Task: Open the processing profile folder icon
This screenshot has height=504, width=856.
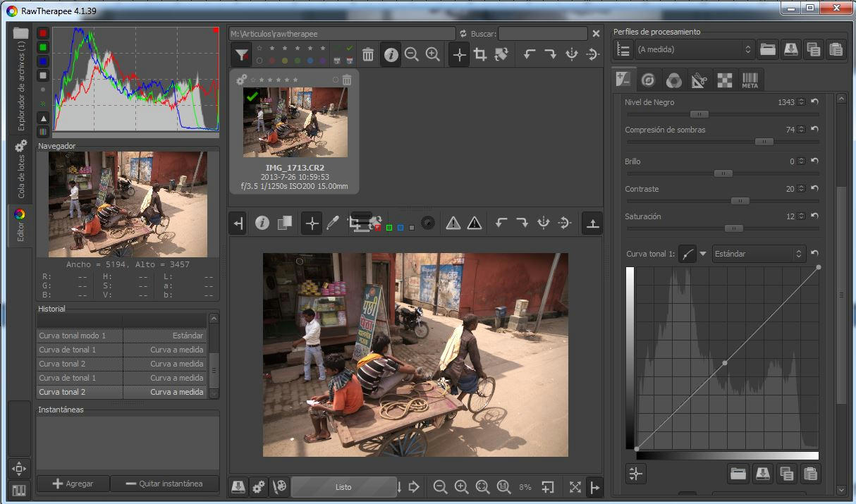Action: (x=767, y=49)
